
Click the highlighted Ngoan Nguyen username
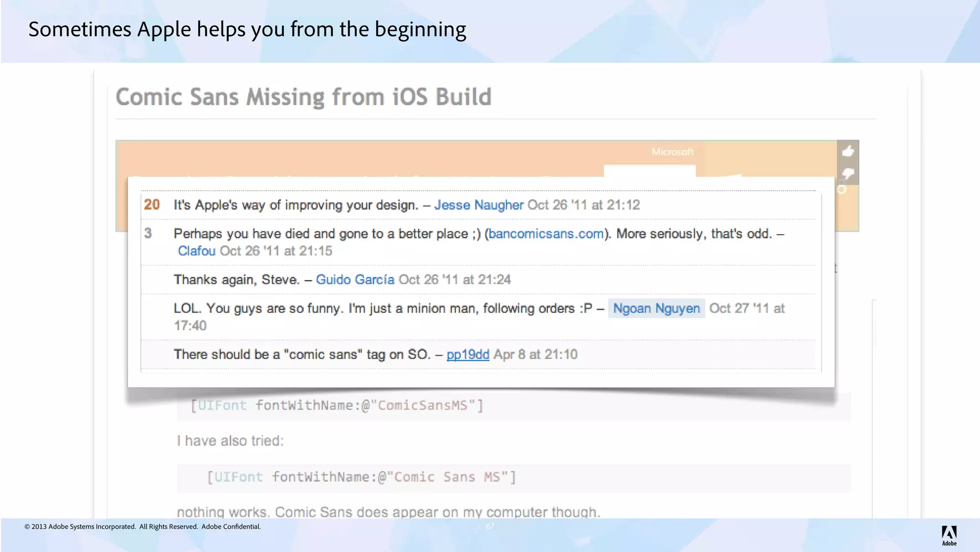click(x=656, y=308)
